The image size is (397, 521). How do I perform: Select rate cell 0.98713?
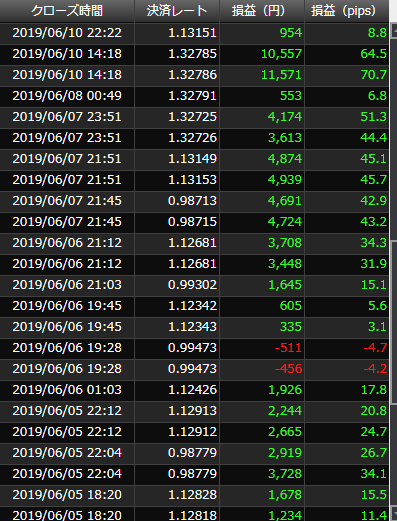(x=177, y=201)
